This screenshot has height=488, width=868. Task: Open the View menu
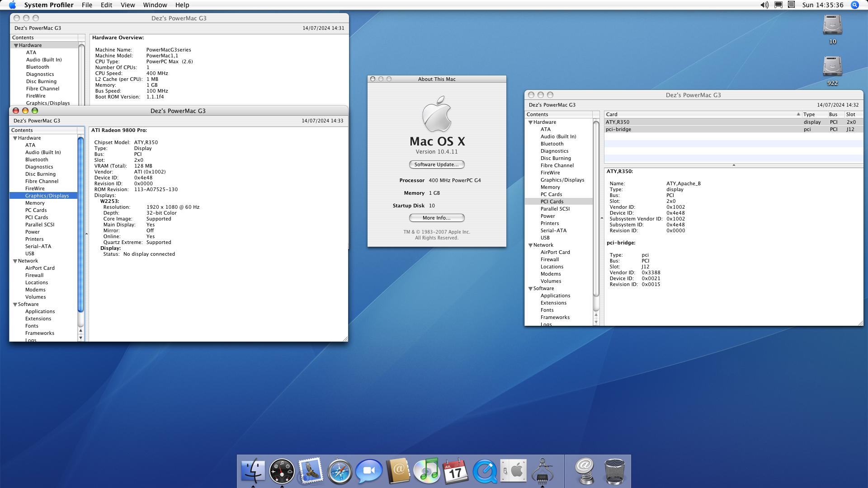click(x=127, y=5)
